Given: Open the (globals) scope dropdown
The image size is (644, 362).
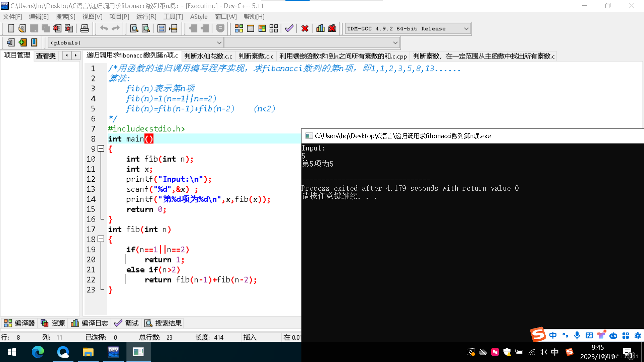Looking at the screenshot, I should [x=219, y=43].
